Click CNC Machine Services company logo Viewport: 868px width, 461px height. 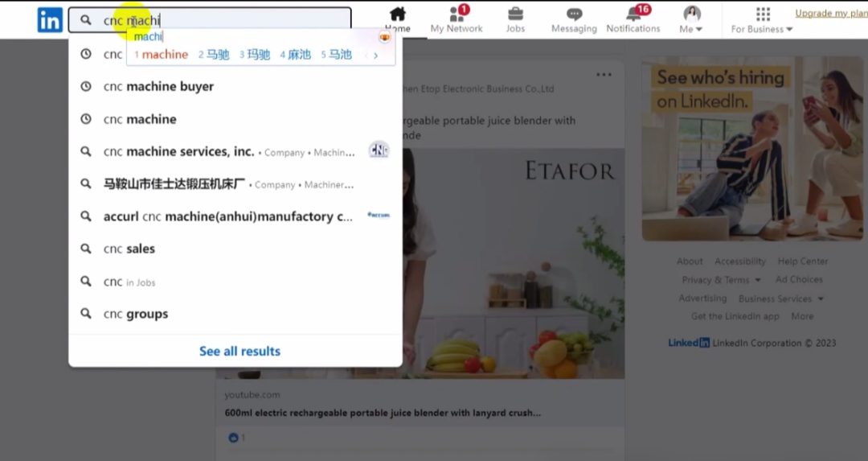pyautogui.click(x=379, y=150)
